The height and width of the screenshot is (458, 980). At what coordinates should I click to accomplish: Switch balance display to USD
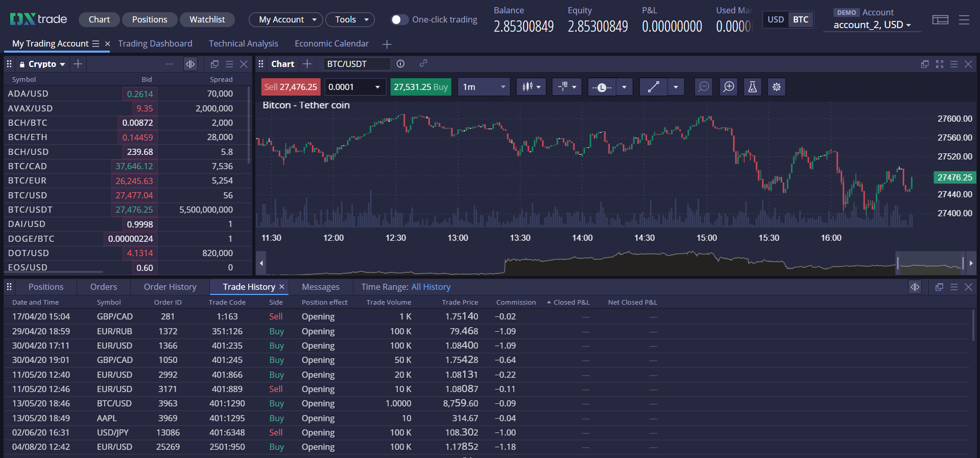pyautogui.click(x=775, y=19)
